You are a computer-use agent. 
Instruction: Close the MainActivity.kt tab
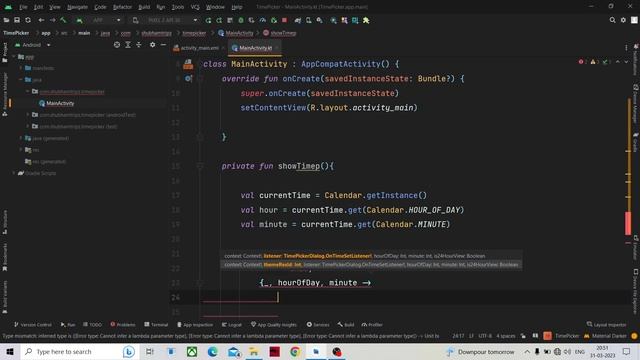[277, 48]
